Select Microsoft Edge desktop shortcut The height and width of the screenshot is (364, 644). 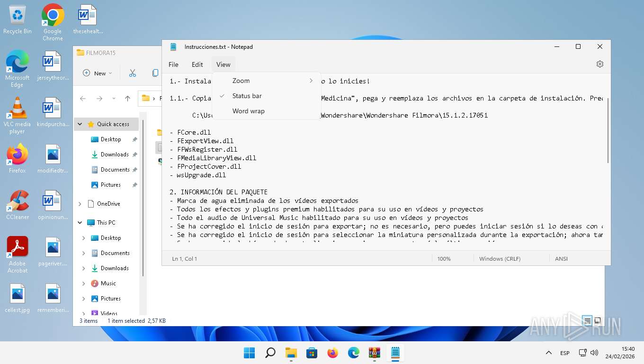(18, 69)
